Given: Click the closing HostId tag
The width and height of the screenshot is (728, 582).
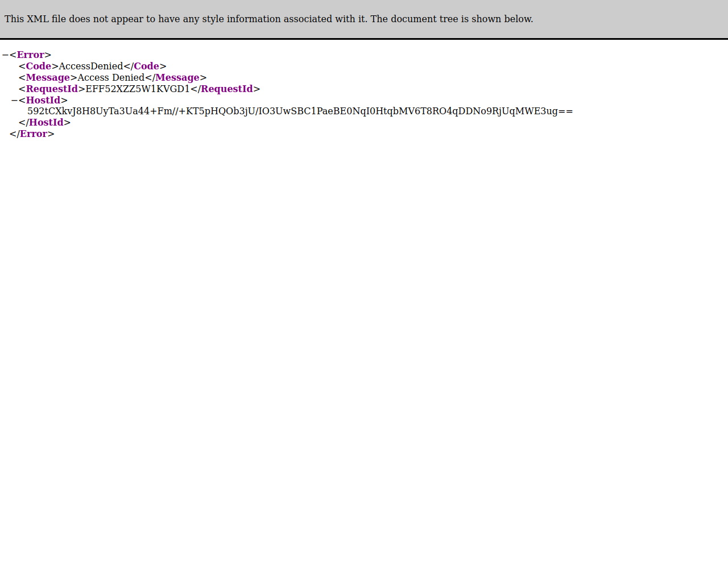Looking at the screenshot, I should [x=44, y=123].
